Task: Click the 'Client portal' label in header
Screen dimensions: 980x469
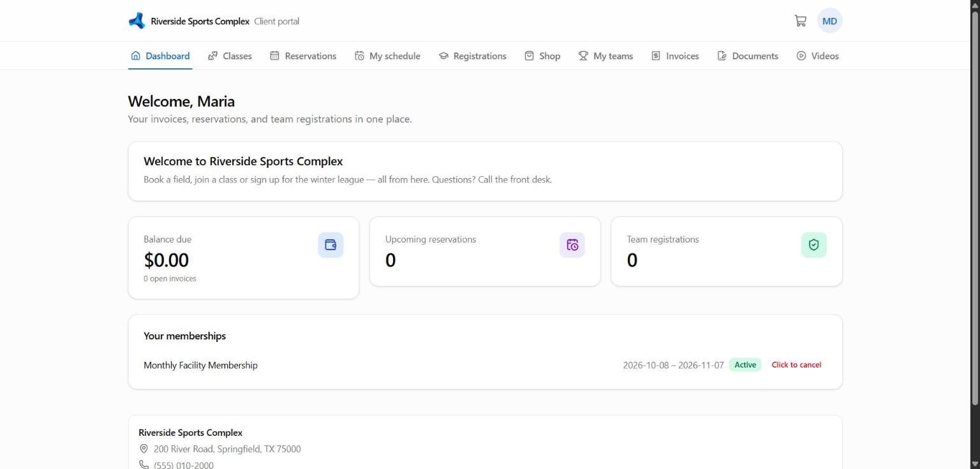Action: [x=276, y=21]
